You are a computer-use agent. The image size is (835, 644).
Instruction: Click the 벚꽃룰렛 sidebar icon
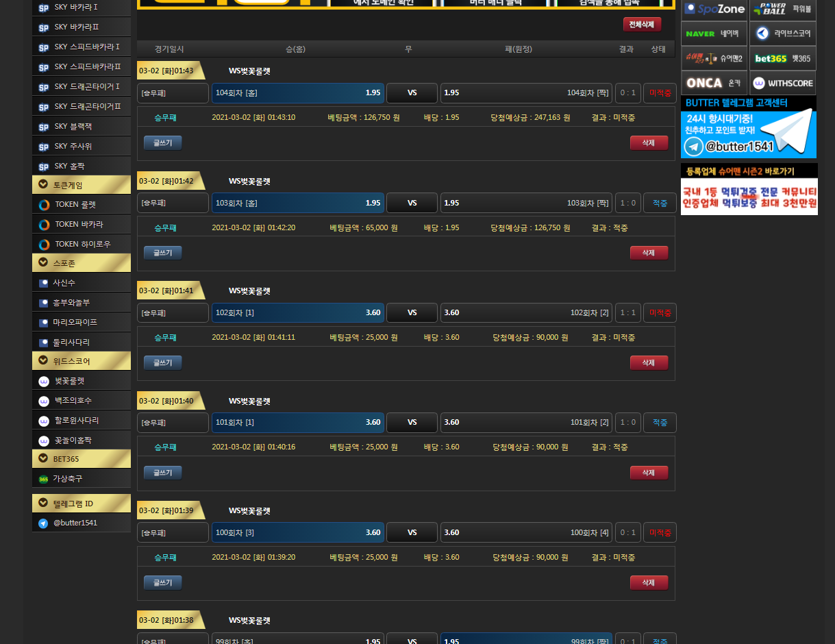[x=44, y=381]
